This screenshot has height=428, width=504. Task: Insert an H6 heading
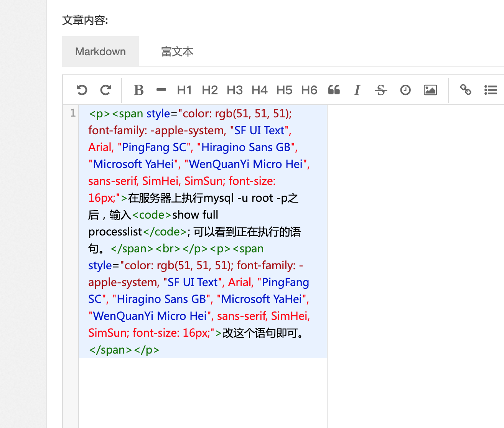click(x=310, y=90)
